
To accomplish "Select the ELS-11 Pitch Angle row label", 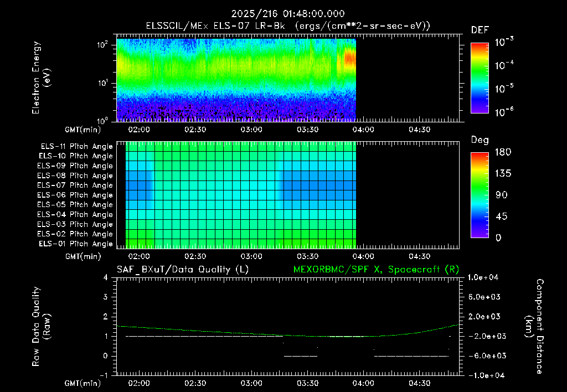I will point(76,147).
